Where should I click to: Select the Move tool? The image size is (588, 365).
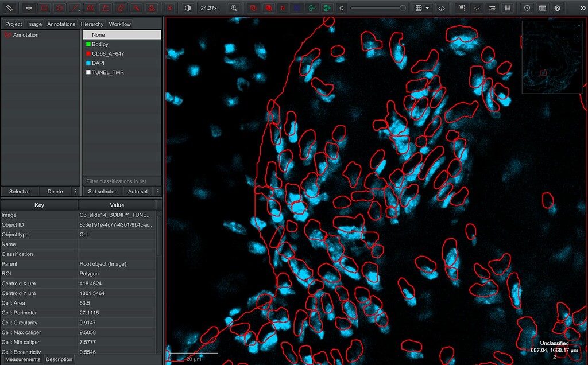[28, 8]
